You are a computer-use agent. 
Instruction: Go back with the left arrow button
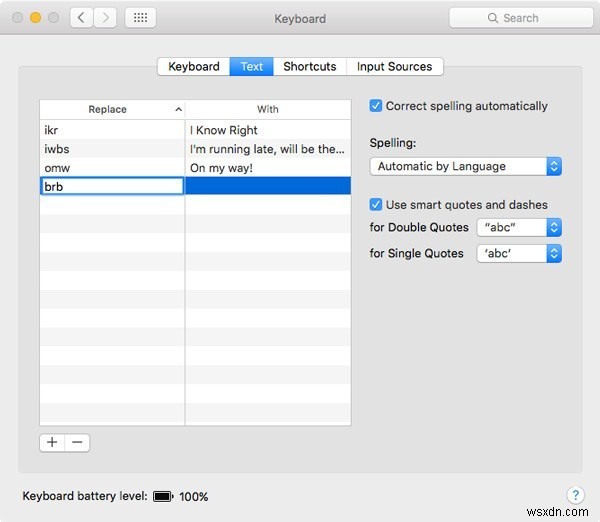tap(81, 18)
